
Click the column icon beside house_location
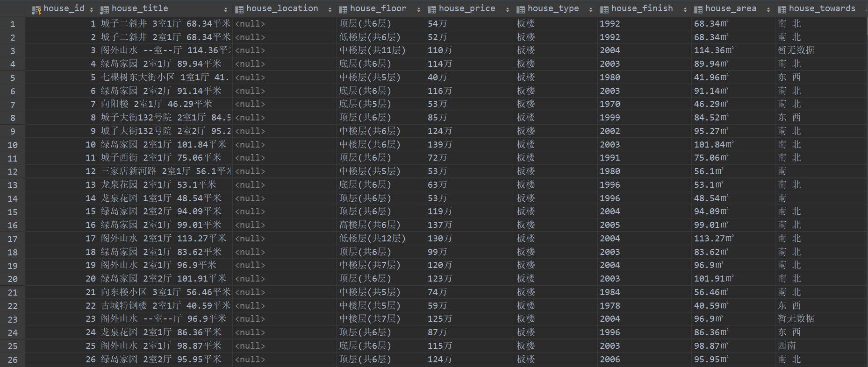(x=239, y=9)
